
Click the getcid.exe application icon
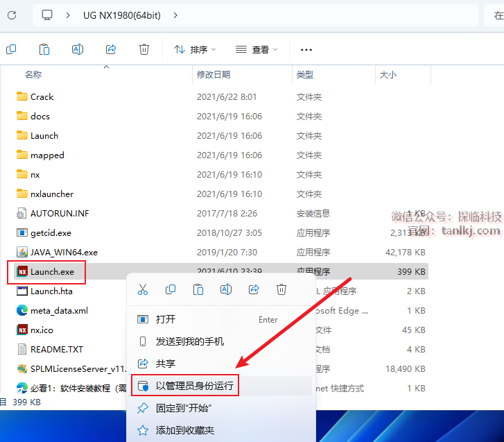[22, 232]
